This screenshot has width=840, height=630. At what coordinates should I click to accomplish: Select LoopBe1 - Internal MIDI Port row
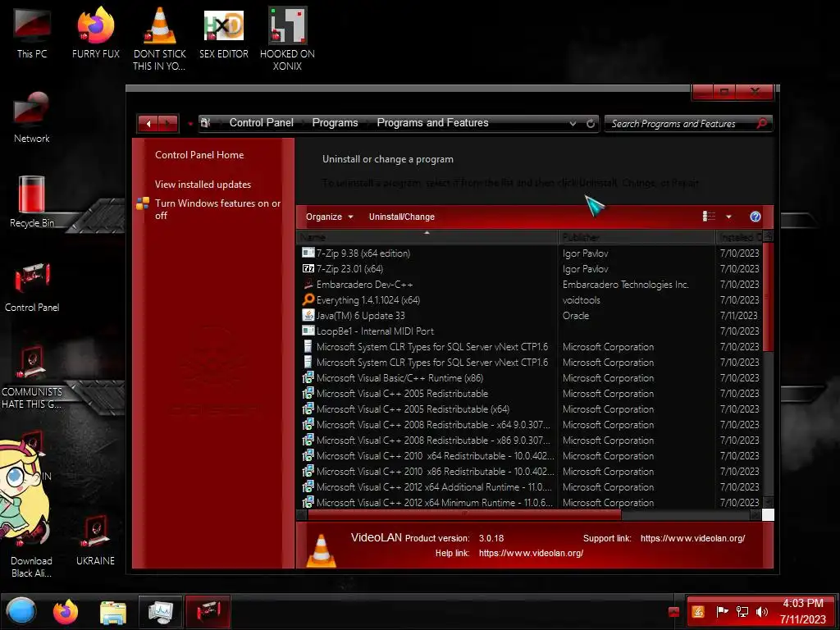coord(529,331)
